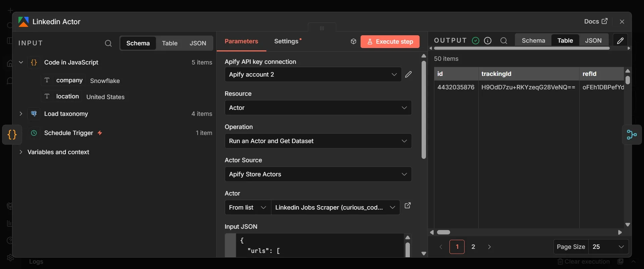This screenshot has height=269, width=644.
Task: Go to the previous output page arrow
Action: [x=441, y=247]
